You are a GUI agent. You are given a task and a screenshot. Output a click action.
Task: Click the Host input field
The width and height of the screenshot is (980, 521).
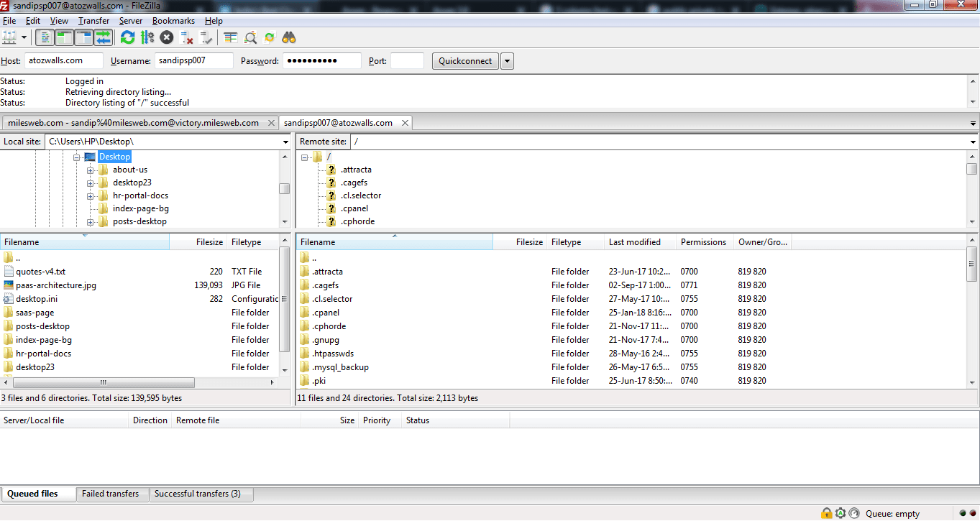pyautogui.click(x=64, y=61)
